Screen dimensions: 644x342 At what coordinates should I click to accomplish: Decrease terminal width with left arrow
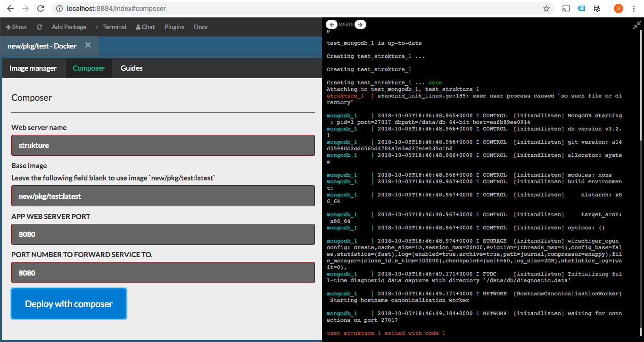[331, 24]
